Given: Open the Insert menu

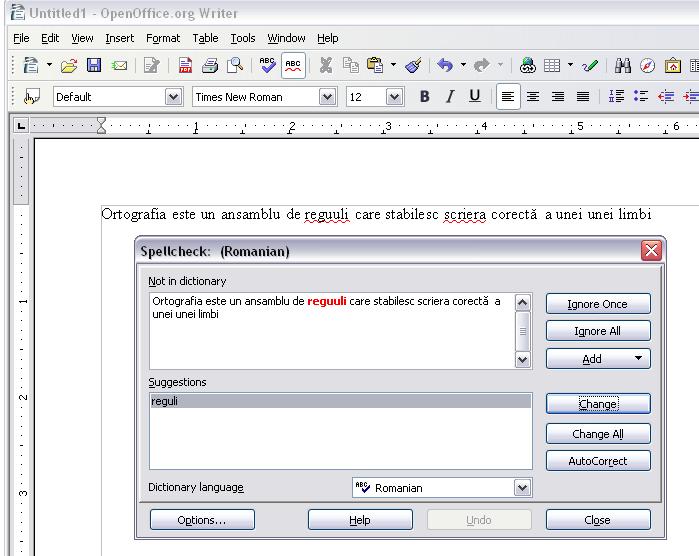Looking at the screenshot, I should [119, 38].
